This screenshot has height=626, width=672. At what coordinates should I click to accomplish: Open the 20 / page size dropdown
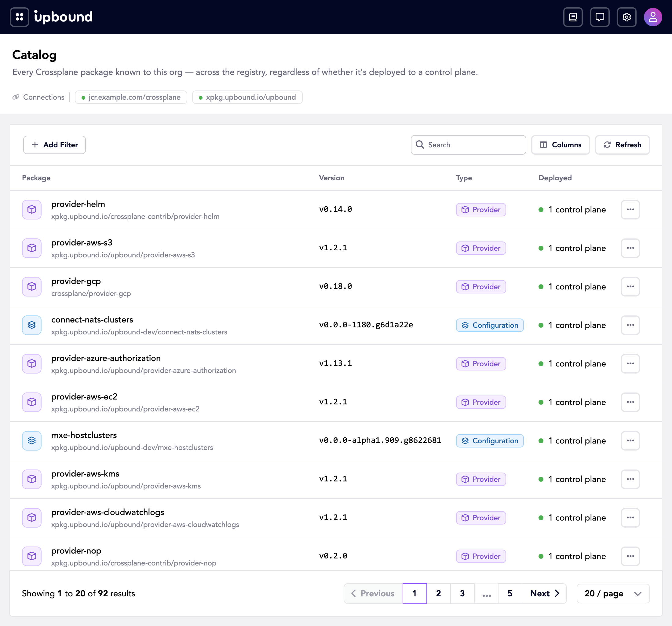pyautogui.click(x=613, y=594)
